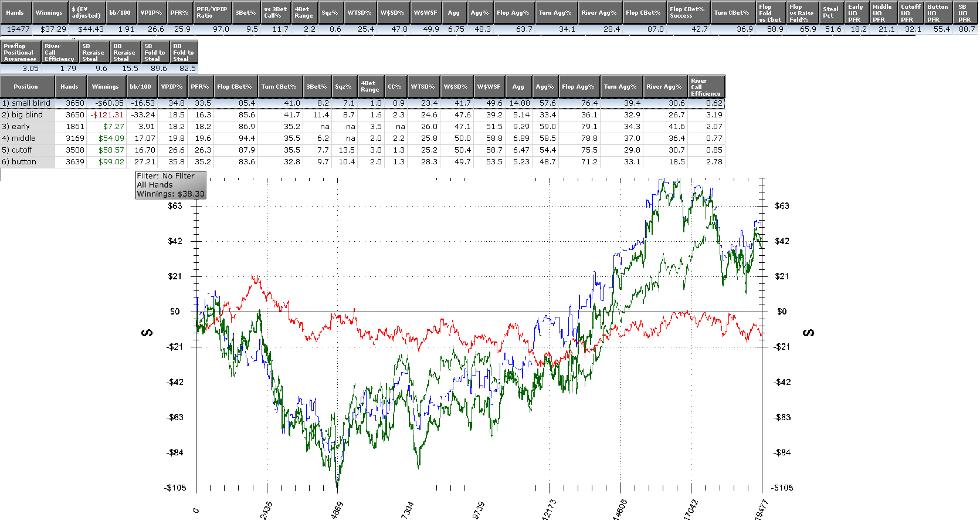Viewport: 980px width, 524px height.
Task: Click the -$121.31 big blind winnings cell
Action: [x=107, y=114]
